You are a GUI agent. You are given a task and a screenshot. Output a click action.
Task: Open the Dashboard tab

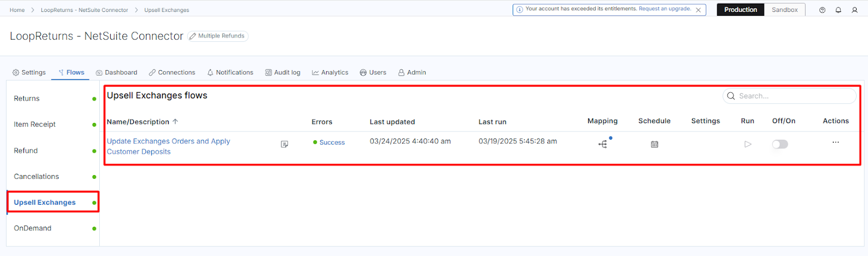point(117,72)
